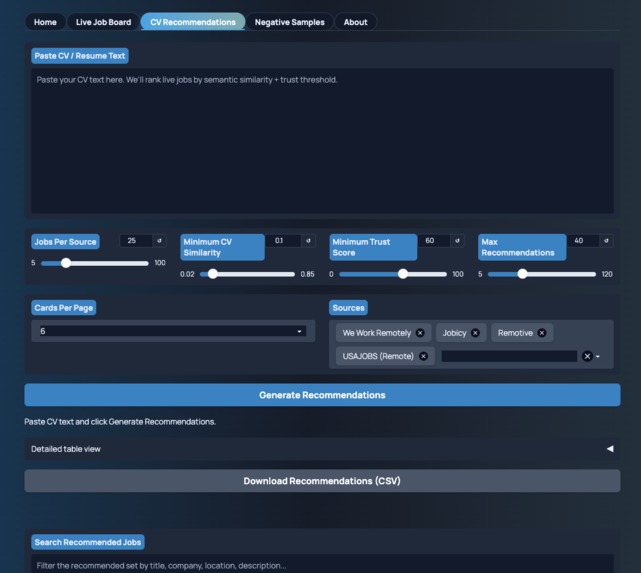Click the Max Recommendations number field
The image size is (641, 573).
583,241
